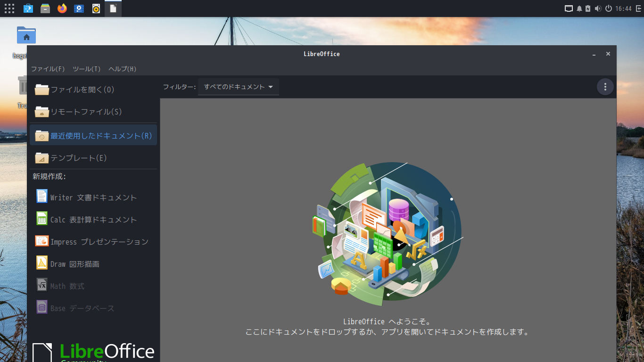Click the LibreOffice Community logo

click(x=93, y=351)
